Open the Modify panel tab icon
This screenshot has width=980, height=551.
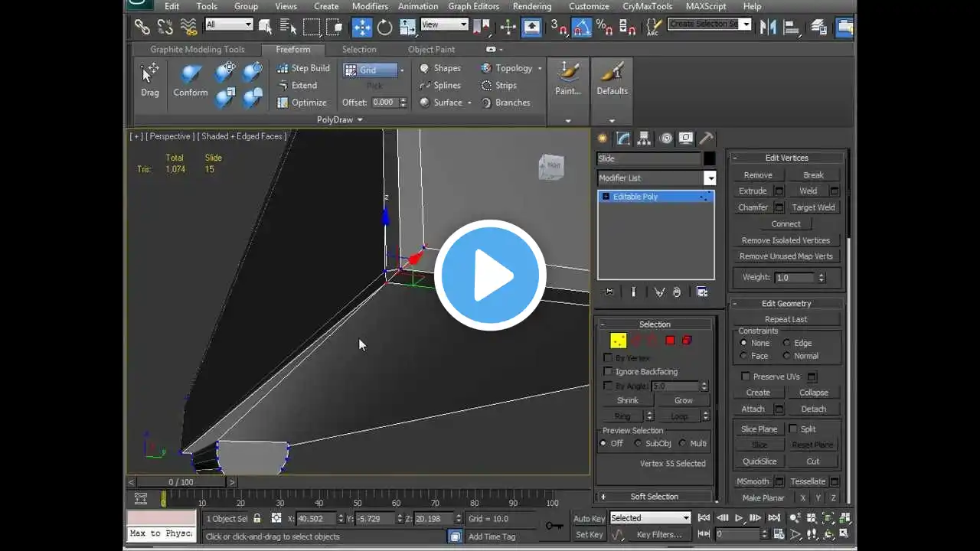pos(623,139)
